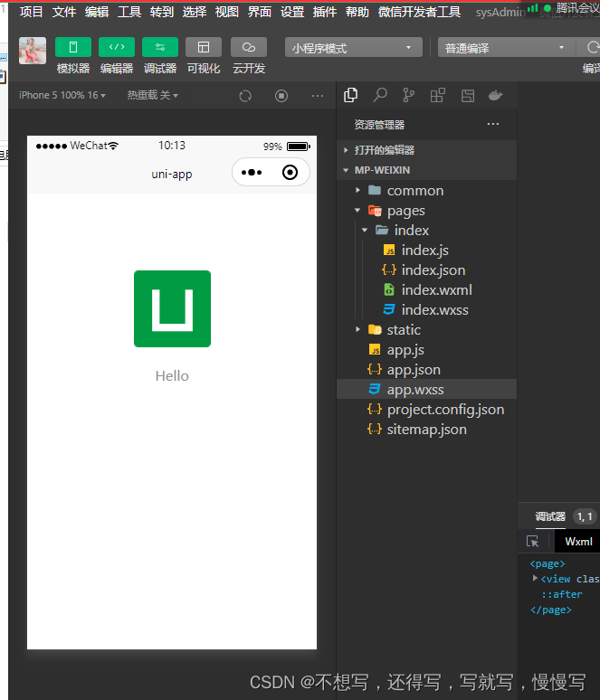The image size is (600, 700).
Task: Refresh the simulator with the reload icon
Action: [245, 96]
